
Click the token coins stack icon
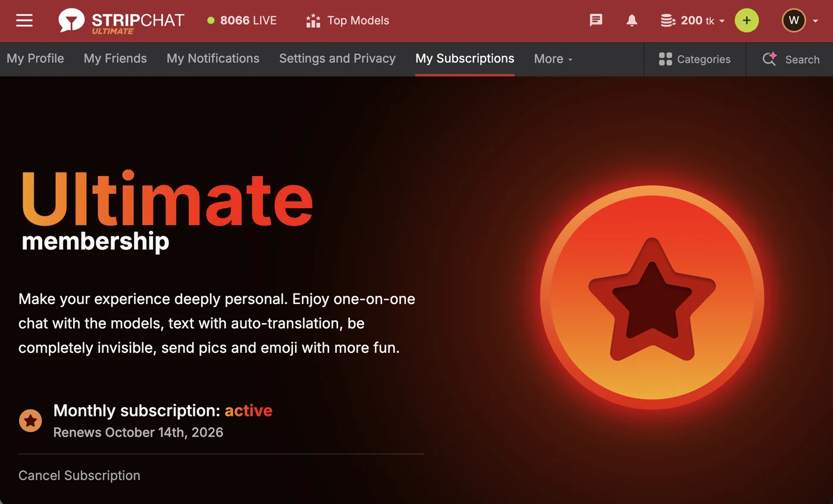pyautogui.click(x=668, y=20)
